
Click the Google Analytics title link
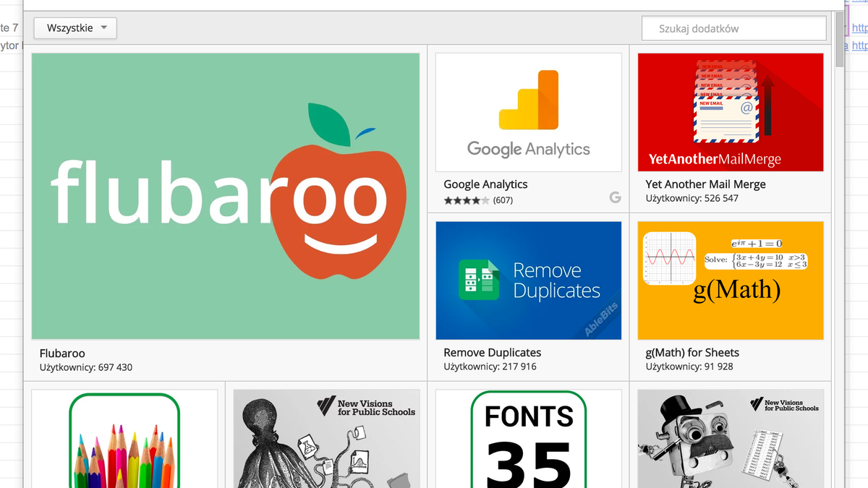click(x=486, y=184)
